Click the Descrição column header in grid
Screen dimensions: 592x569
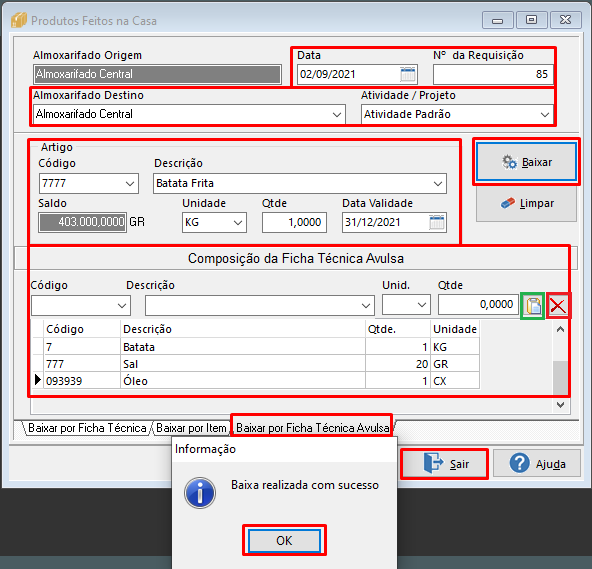[x=243, y=329]
